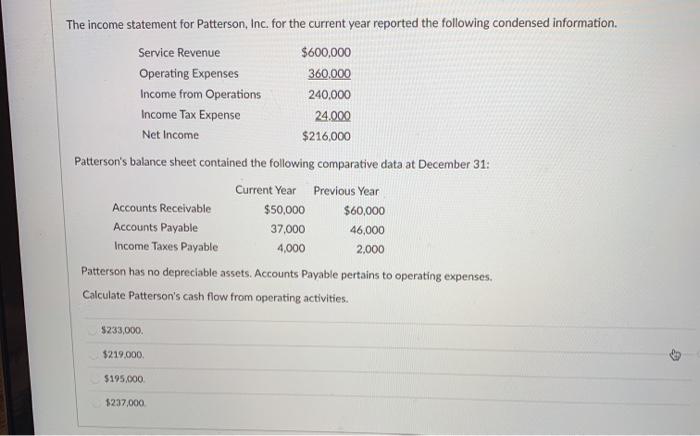The image size is (700, 436).
Task: Click the Current Year column header
Action: [x=266, y=190]
